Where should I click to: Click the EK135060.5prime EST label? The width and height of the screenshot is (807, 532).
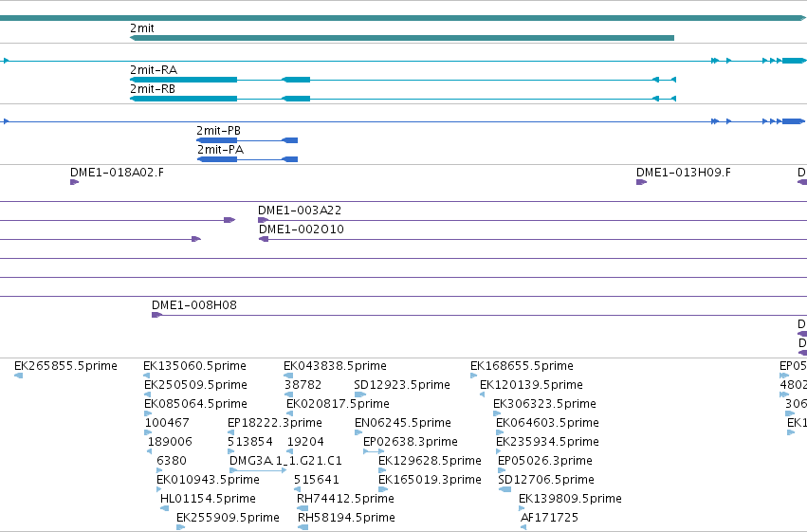coord(195,366)
